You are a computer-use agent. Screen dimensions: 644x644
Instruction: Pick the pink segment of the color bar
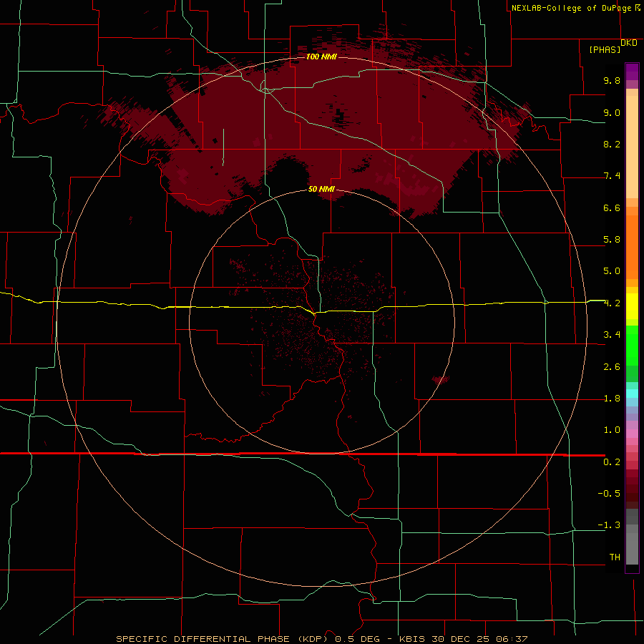632,434
